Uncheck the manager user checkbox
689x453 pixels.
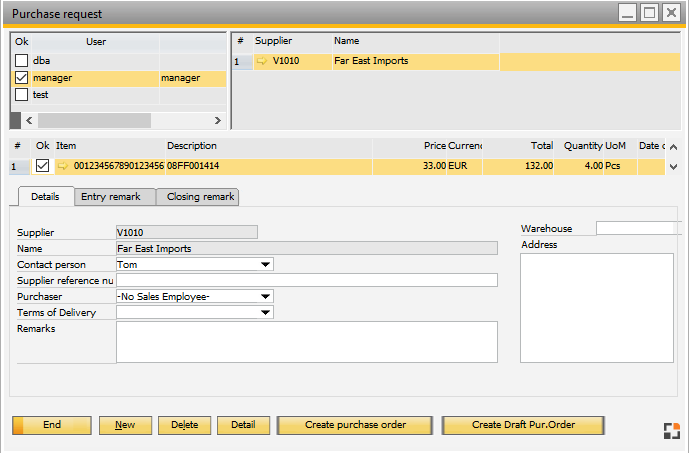[x=22, y=78]
